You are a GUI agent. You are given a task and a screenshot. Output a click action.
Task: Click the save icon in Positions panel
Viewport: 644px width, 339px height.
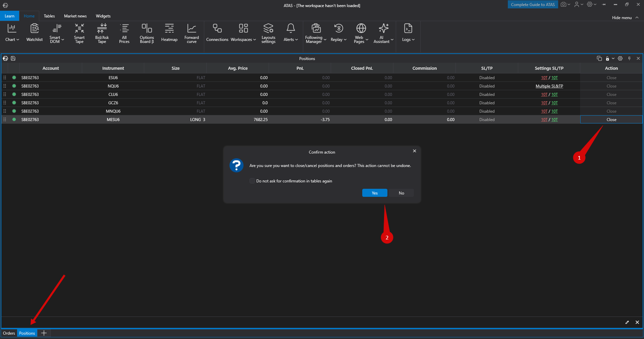(x=13, y=58)
